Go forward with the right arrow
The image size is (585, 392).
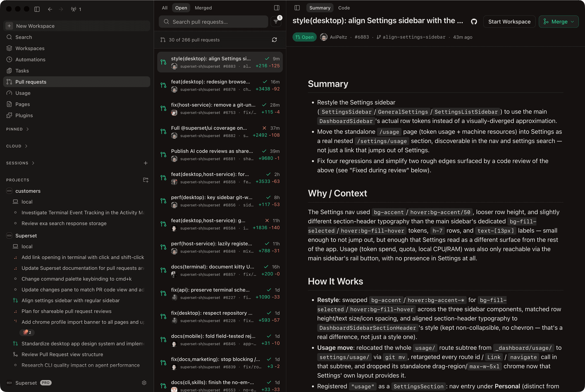[x=61, y=9]
